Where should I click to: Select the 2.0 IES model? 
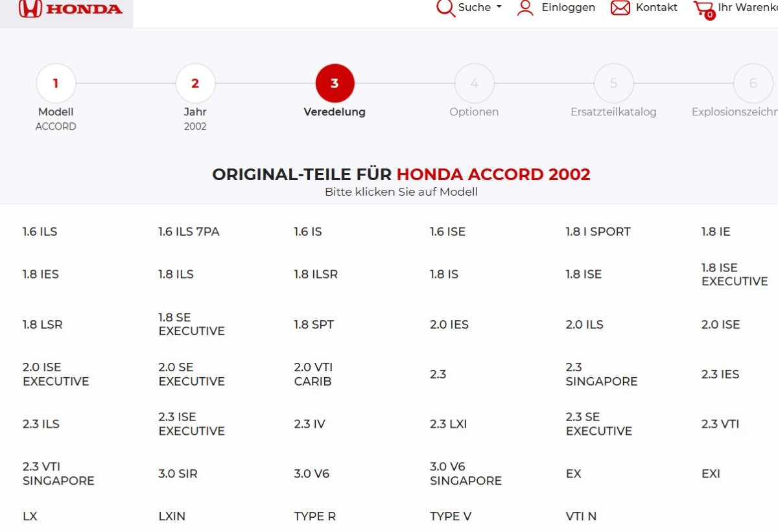[449, 325]
